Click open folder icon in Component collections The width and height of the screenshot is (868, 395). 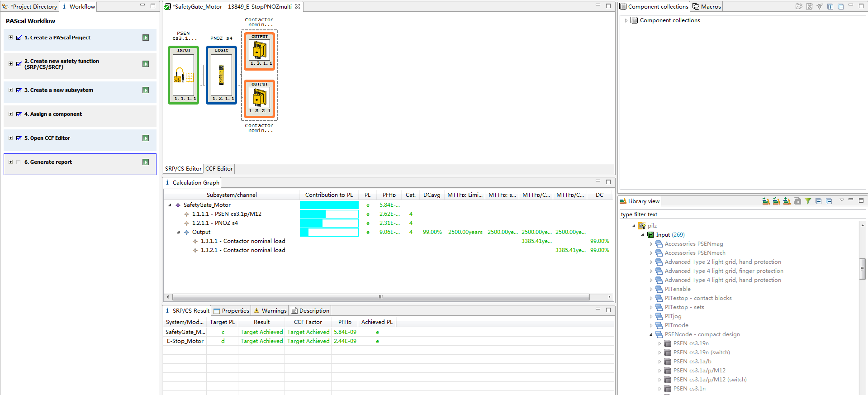[x=799, y=6]
